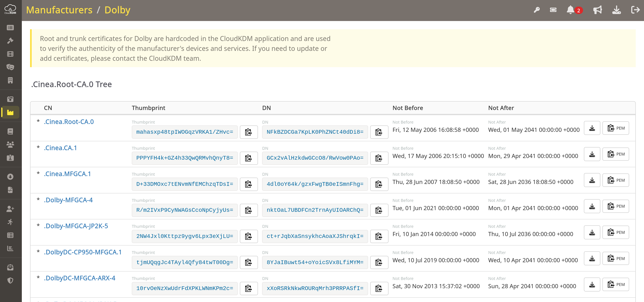The height and width of the screenshot is (302, 644).
Task: Select thumbprint field mahasxp48tpIWOGqzVRKA1/ZHvc=
Action: (184, 132)
